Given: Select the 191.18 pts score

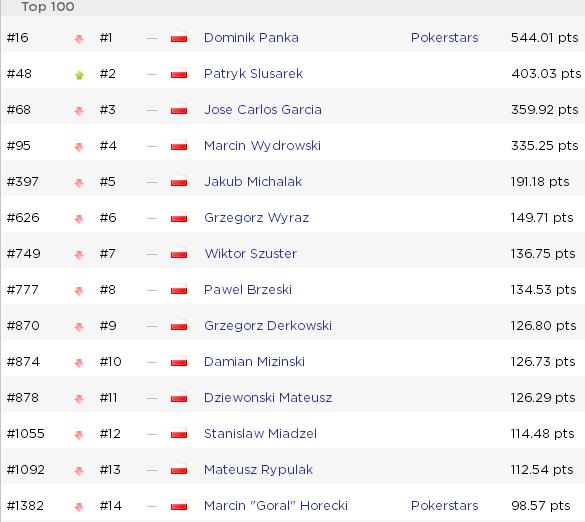Looking at the screenshot, I should click(x=540, y=182).
